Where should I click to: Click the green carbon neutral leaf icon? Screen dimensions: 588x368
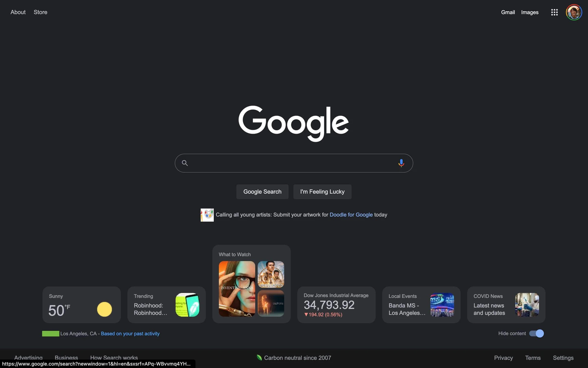[x=259, y=357]
